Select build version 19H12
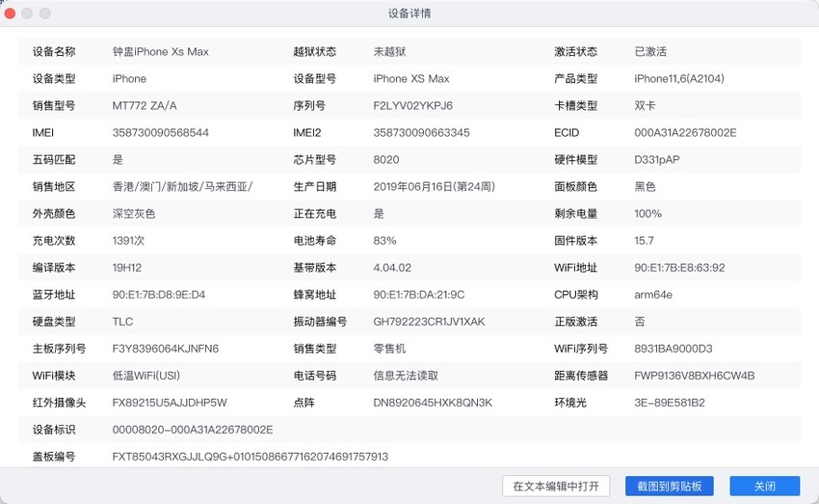 127,268
